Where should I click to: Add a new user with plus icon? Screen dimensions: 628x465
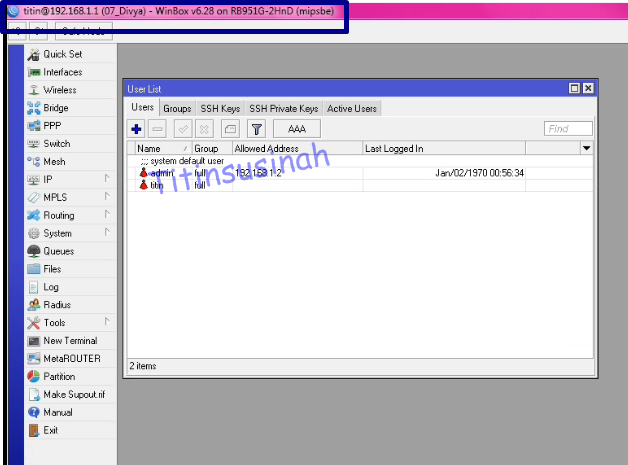pos(136,129)
